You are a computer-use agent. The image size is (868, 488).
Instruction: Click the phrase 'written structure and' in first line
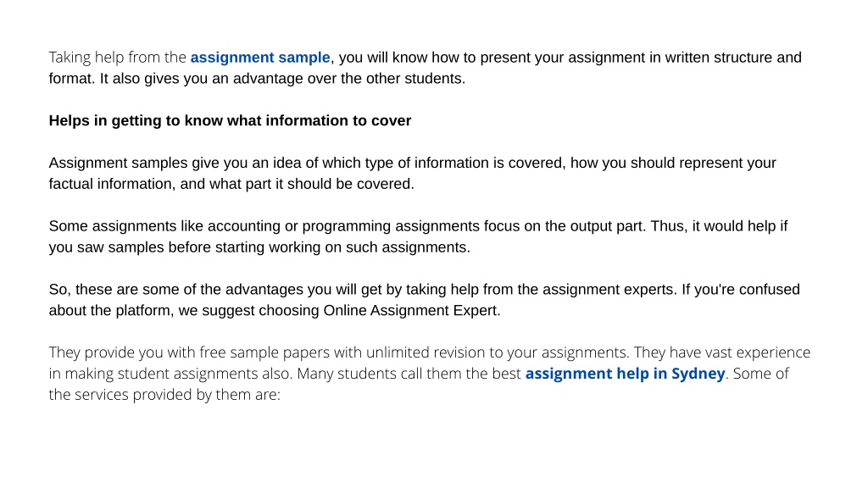pyautogui.click(x=733, y=58)
